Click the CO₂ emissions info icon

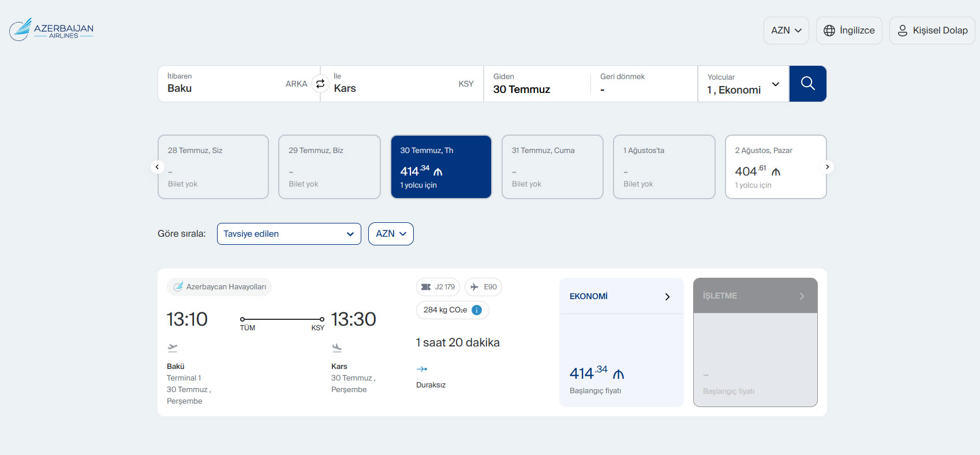(477, 310)
